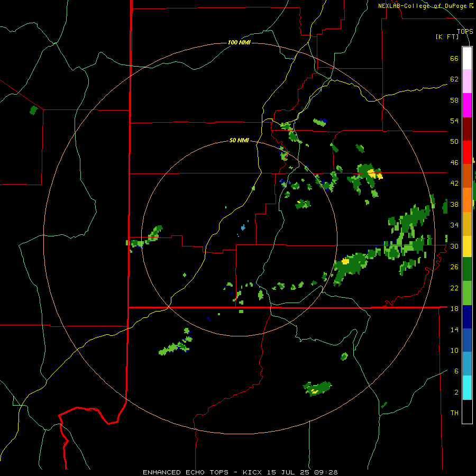476x476 pixels.
Task: Click the '[K FT]' units label
Action: 447,36
